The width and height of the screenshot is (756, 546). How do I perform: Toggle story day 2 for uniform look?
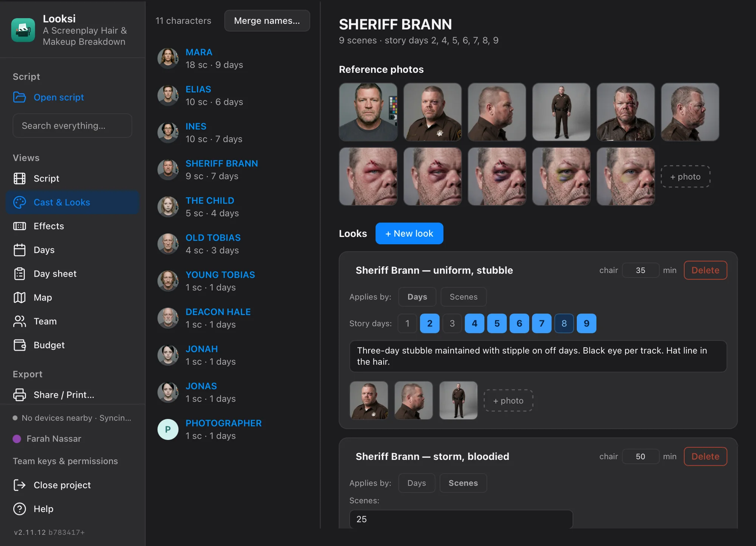pos(430,323)
